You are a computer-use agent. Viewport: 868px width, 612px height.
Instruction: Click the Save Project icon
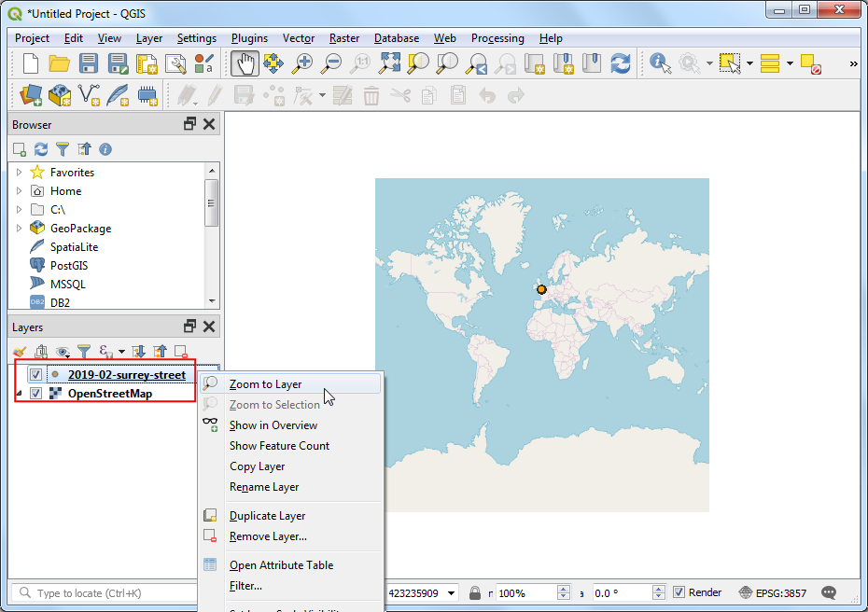pos(89,63)
